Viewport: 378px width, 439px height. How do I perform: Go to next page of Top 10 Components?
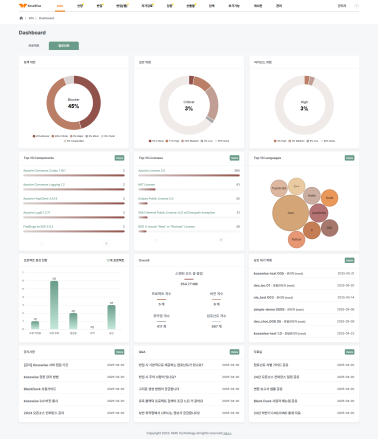point(106,243)
